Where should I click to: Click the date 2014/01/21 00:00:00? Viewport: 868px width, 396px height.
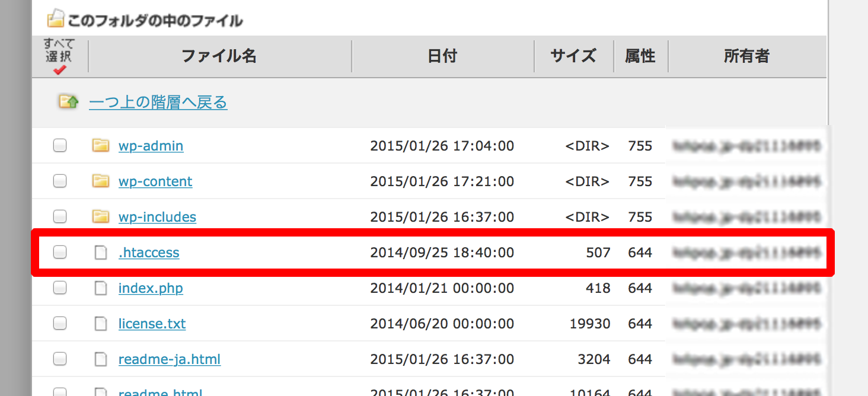click(x=442, y=288)
